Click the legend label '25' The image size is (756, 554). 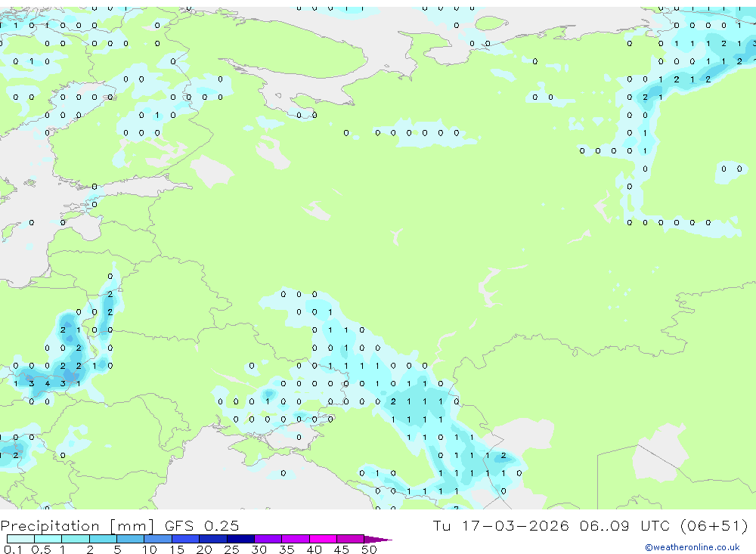231,549
